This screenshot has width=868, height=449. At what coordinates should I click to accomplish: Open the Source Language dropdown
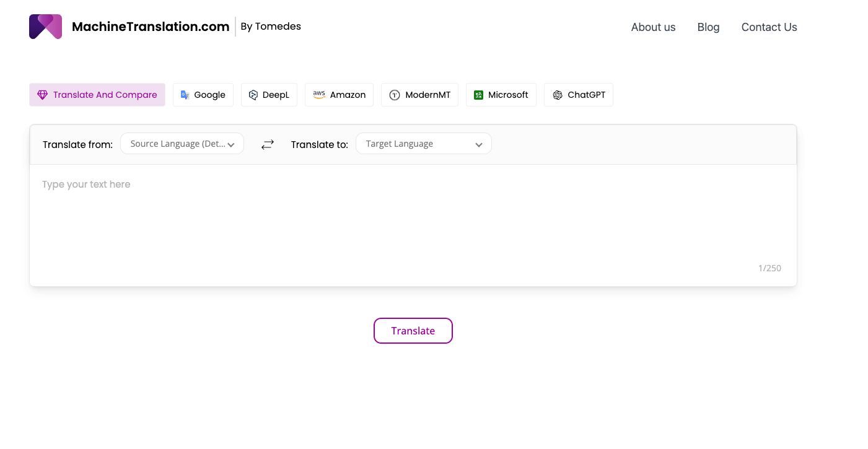click(x=182, y=143)
